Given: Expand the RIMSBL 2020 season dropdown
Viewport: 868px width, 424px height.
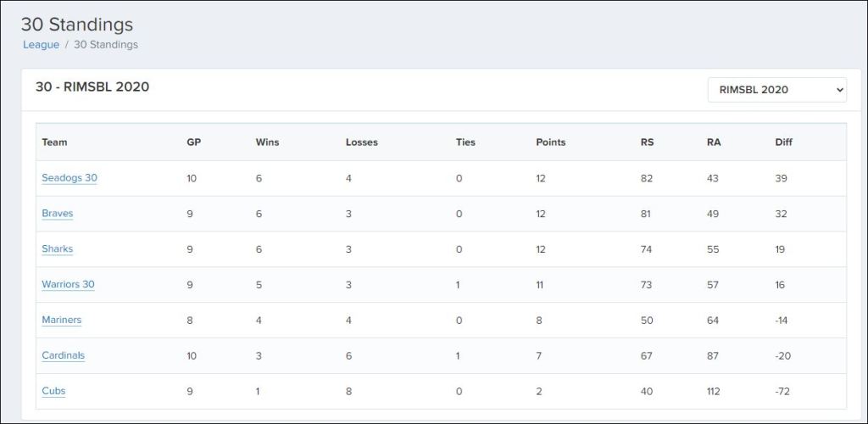Looking at the screenshot, I should [776, 90].
